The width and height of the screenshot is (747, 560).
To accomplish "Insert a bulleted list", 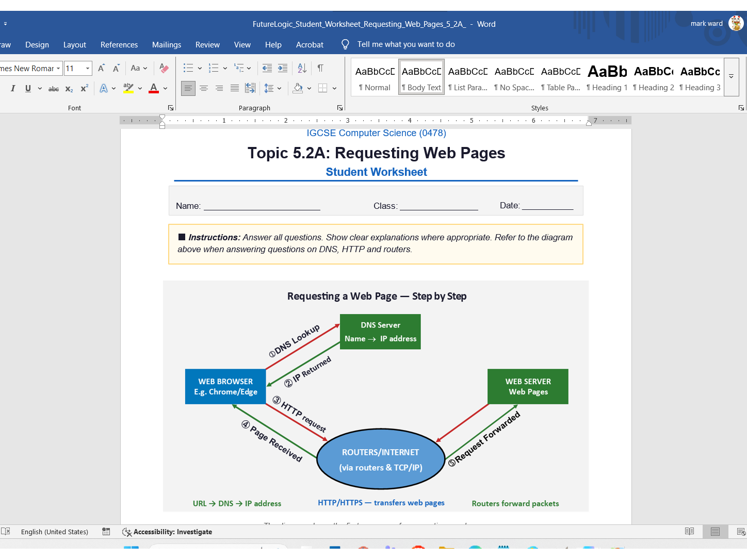I will click(x=188, y=68).
